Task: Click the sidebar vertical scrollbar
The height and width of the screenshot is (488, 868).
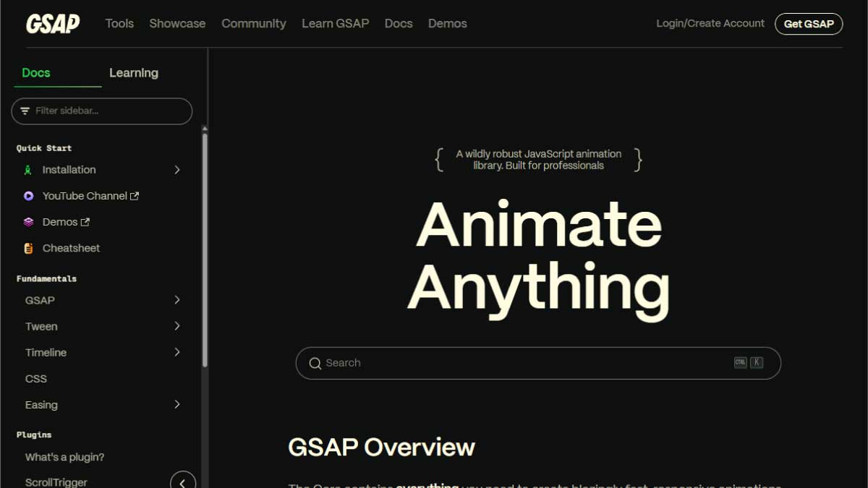Action: 205,246
